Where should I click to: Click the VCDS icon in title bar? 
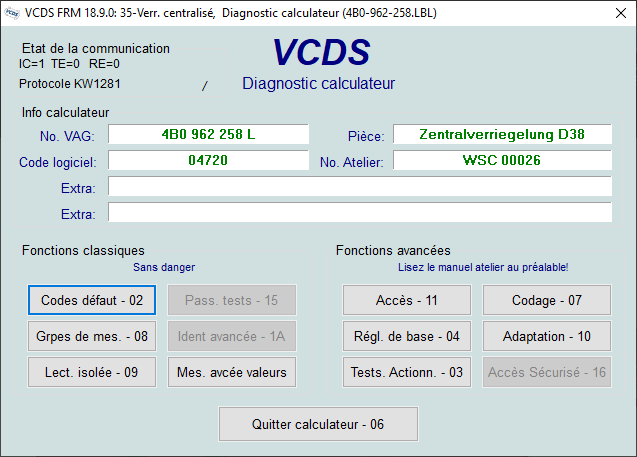pyautogui.click(x=11, y=13)
